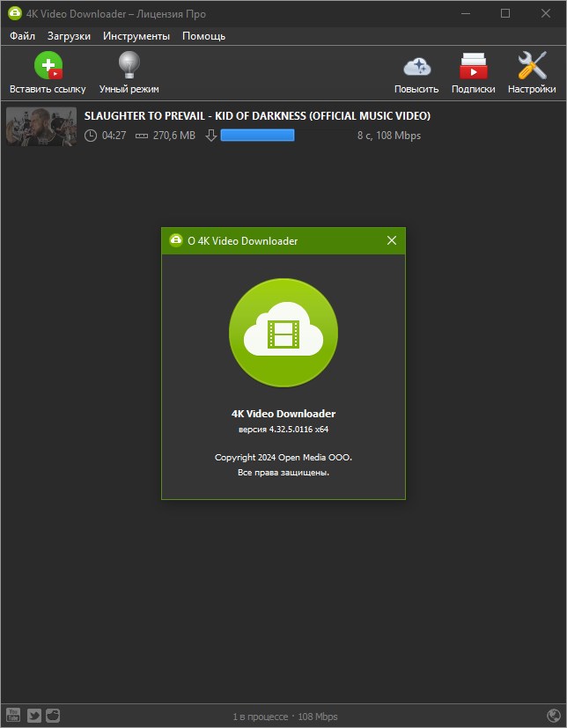Click the globe icon in status bar
Viewport: 567px width, 728px height.
coord(554,716)
